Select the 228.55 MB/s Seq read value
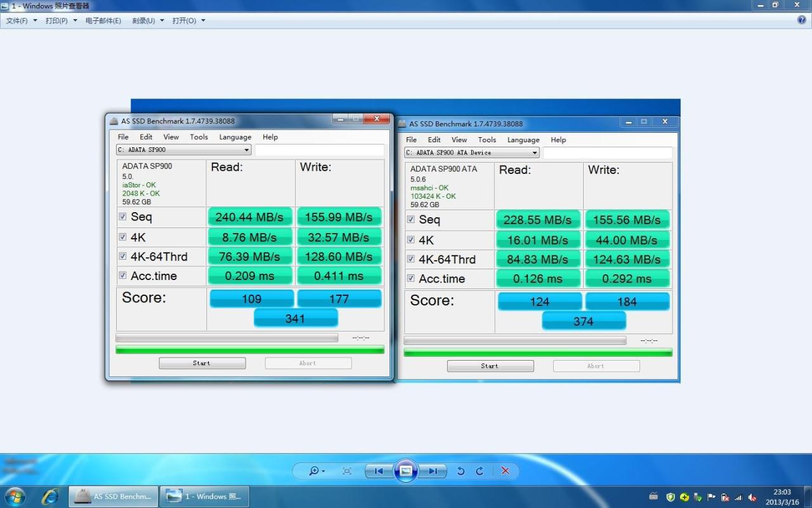 pyautogui.click(x=538, y=220)
